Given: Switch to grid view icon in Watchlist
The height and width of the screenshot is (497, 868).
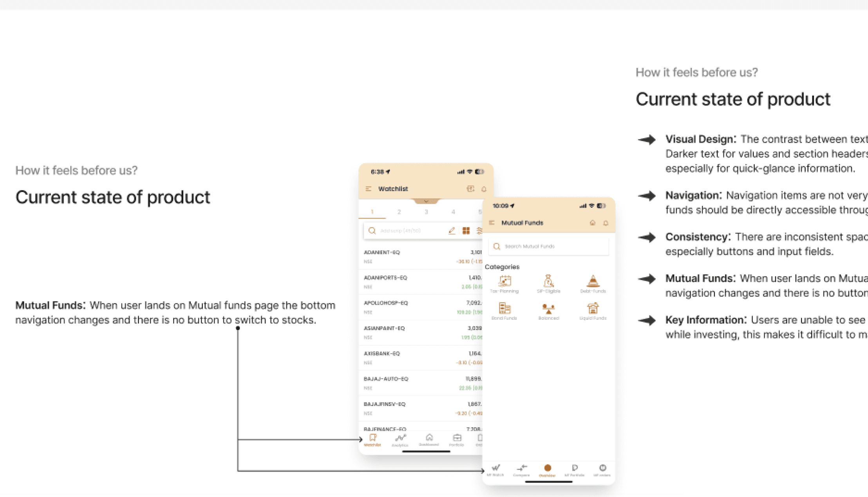Looking at the screenshot, I should 466,231.
